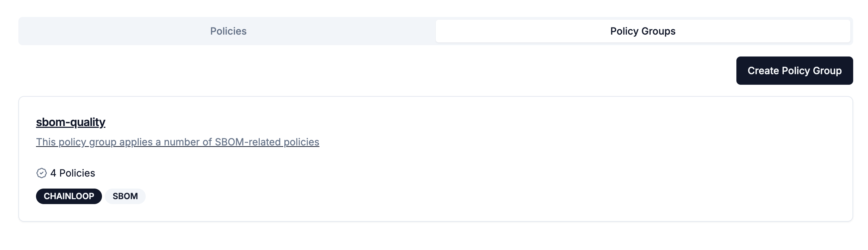Click the verified badge icon beside 4 Policies

point(42,173)
